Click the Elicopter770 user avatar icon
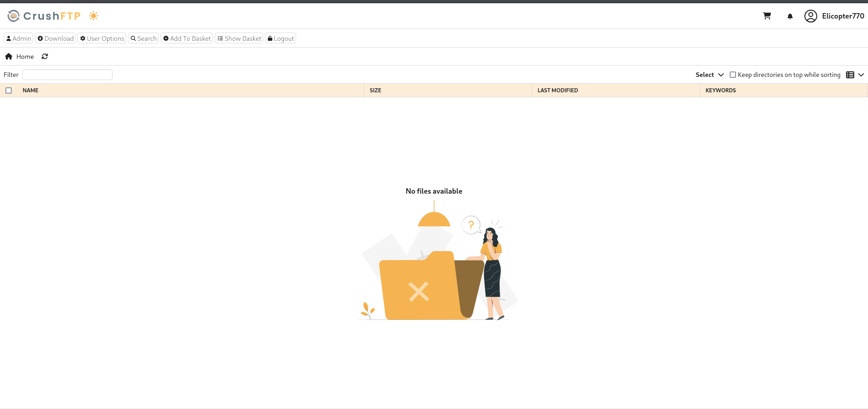The height and width of the screenshot is (409, 868). tap(810, 16)
